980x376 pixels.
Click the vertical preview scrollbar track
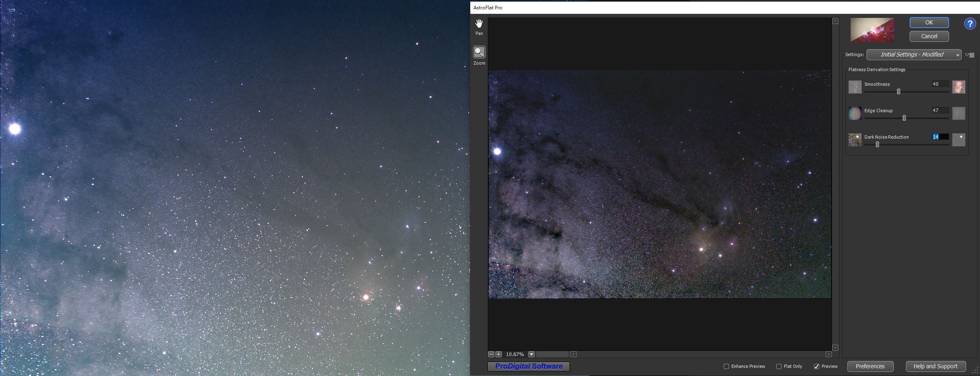[835, 184]
